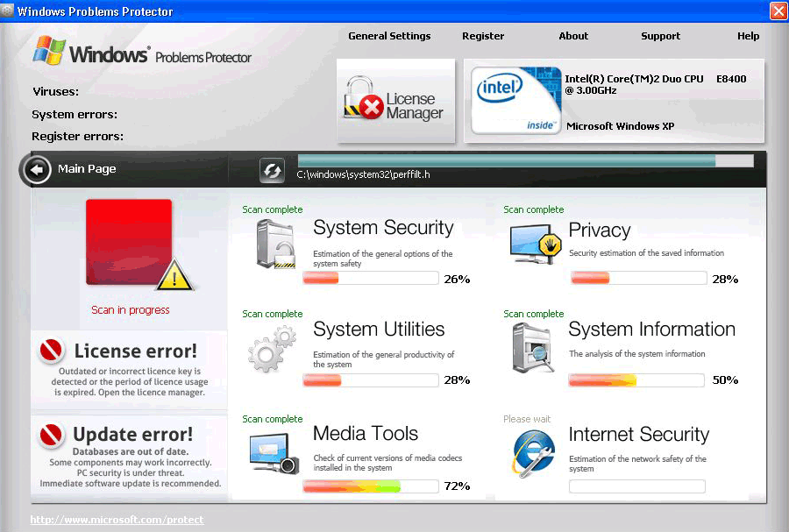Open the Help menu

point(748,36)
